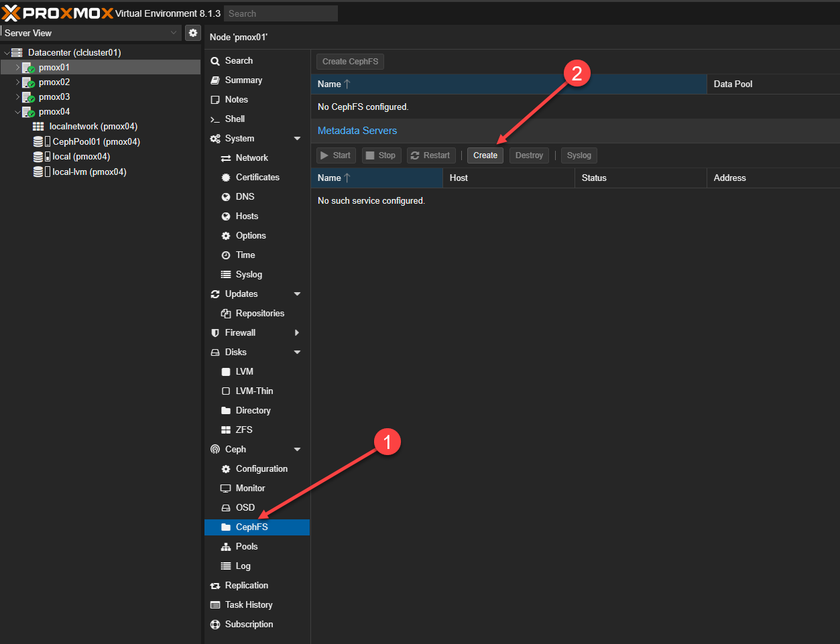
Task: Click the OSD disk icon
Action: 226,508
